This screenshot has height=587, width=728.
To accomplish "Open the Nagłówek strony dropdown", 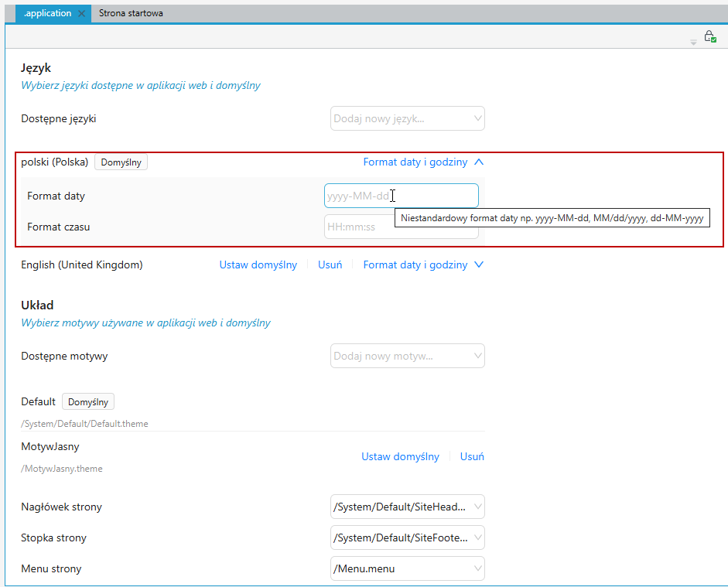I will [x=408, y=507].
